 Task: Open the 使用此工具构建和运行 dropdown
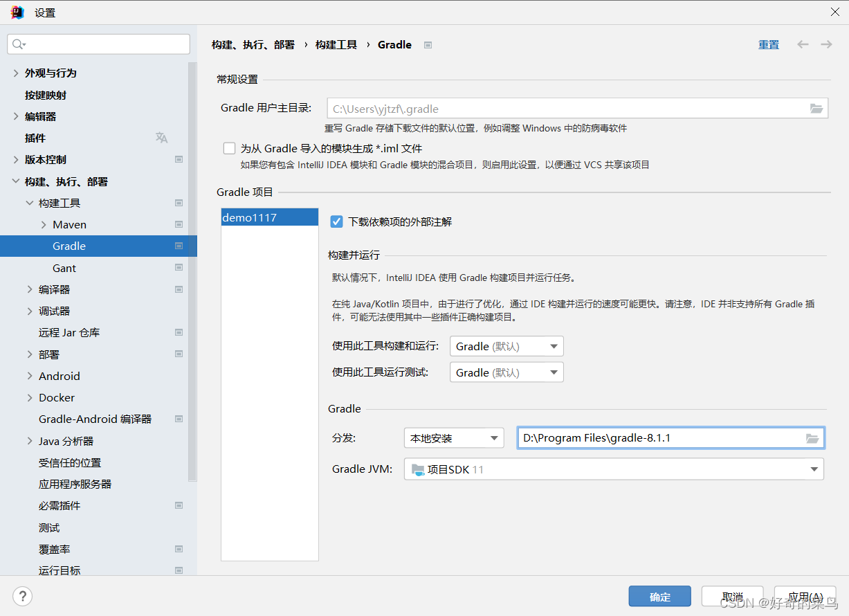(506, 346)
